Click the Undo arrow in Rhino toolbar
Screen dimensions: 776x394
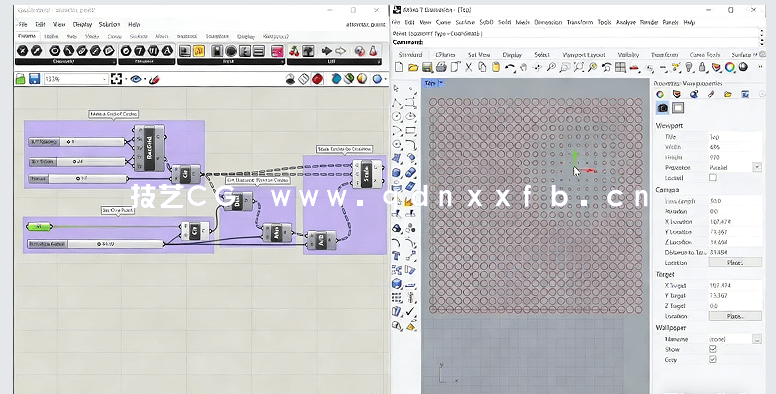(x=510, y=67)
